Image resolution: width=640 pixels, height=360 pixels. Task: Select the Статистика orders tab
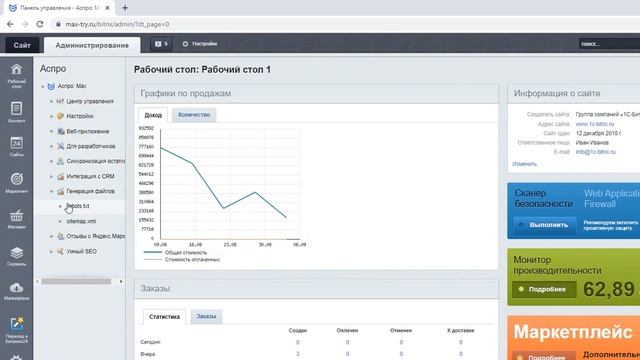[x=164, y=317]
